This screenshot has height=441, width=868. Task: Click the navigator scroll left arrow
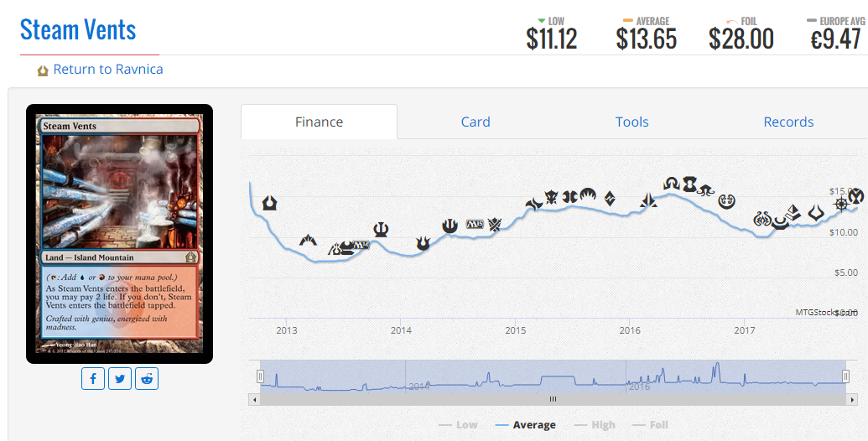(255, 399)
